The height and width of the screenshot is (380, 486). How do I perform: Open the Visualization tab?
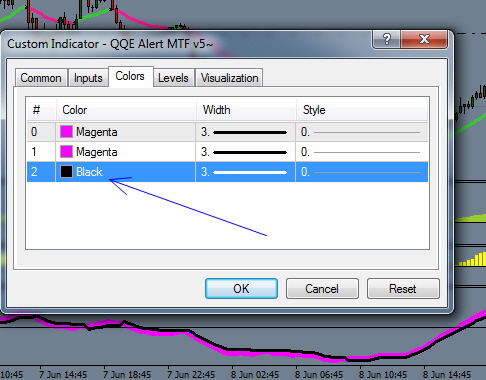pos(229,78)
